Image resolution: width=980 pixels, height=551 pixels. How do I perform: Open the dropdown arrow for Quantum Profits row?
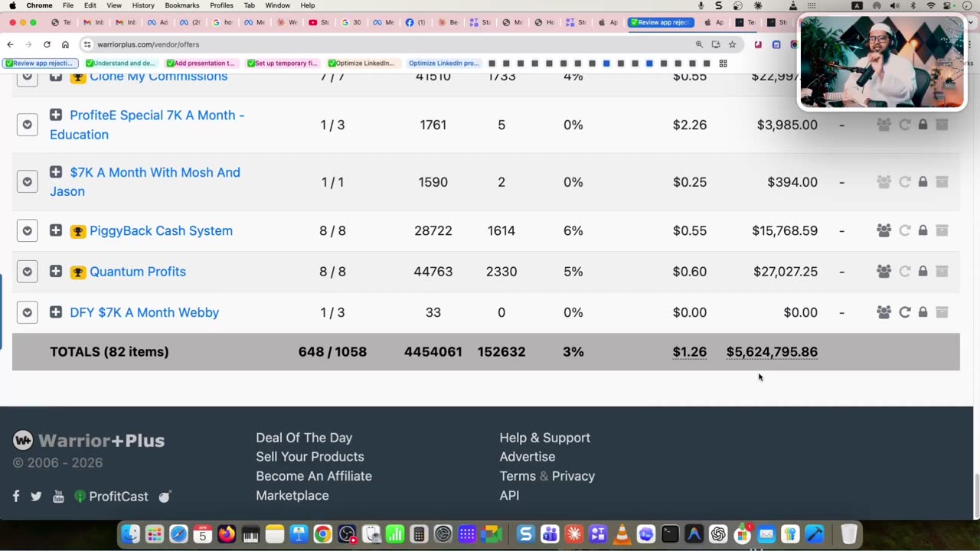27,272
